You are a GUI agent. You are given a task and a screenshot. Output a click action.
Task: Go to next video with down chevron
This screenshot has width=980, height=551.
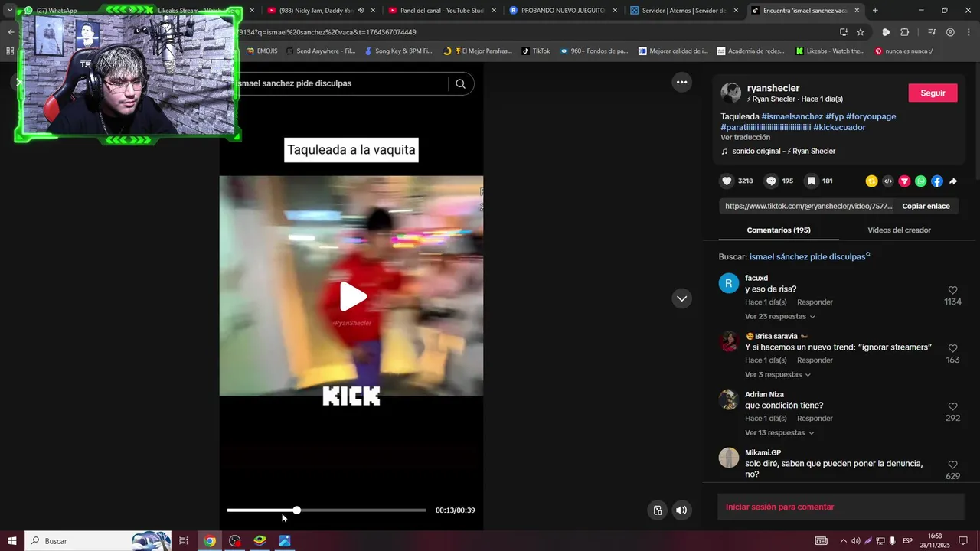[681, 298]
